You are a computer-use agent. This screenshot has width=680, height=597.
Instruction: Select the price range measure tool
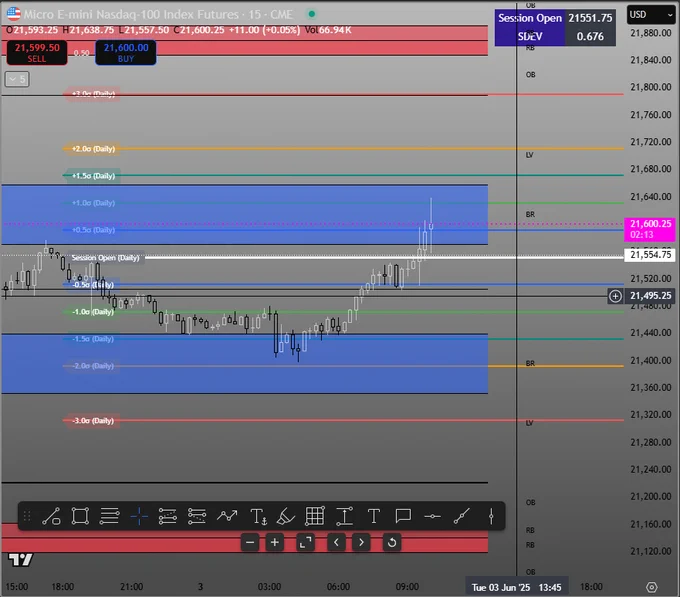coord(344,516)
